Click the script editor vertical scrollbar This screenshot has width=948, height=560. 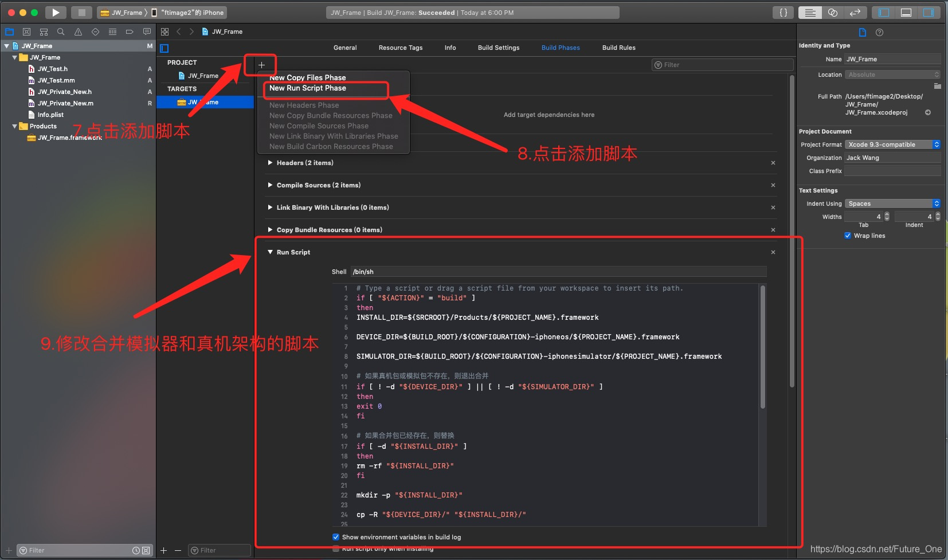[x=763, y=347]
